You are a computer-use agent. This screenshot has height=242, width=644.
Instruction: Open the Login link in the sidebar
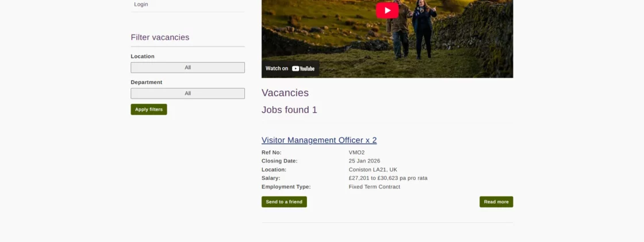(141, 4)
